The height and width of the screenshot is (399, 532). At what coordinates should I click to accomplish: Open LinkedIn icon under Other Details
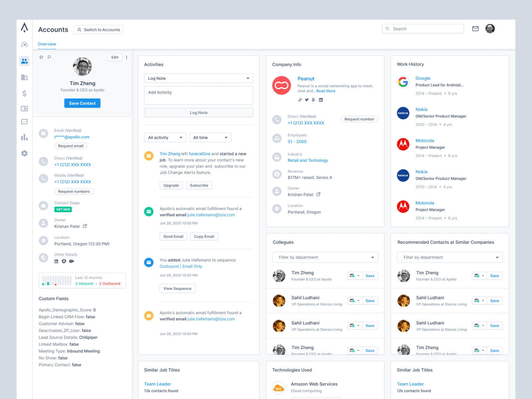(x=56, y=261)
